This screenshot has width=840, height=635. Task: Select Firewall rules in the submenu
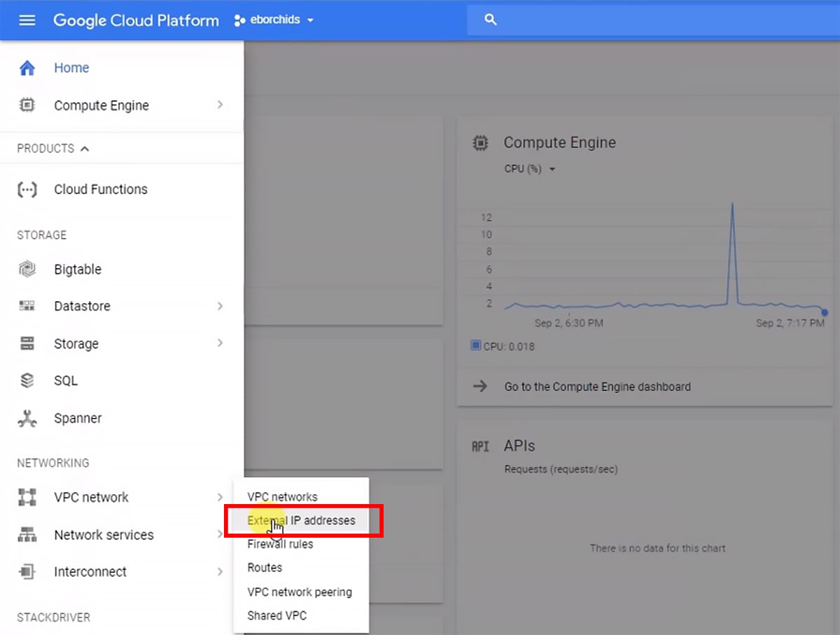[281, 544]
